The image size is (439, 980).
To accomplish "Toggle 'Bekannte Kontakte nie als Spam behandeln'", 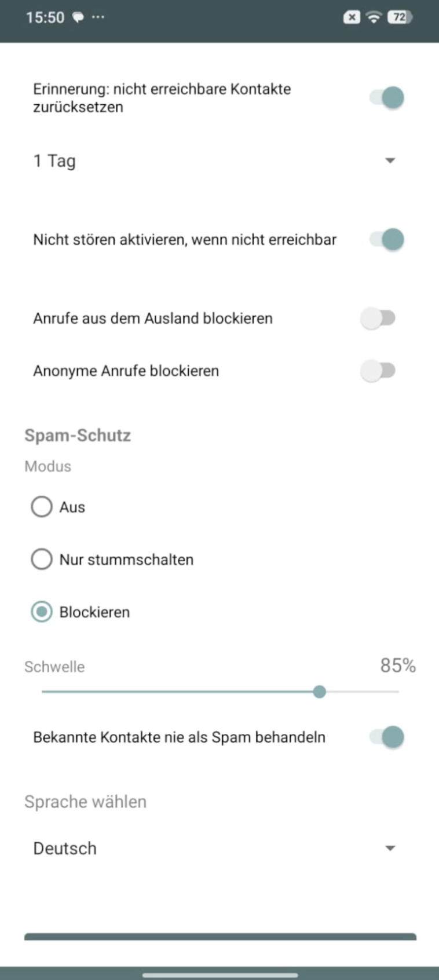I will [387, 737].
